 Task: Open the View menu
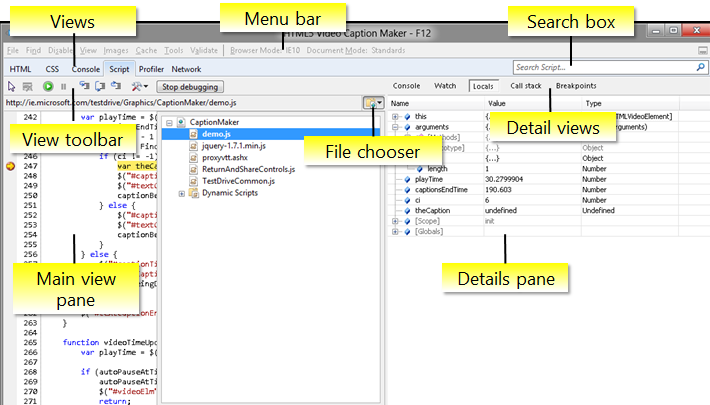click(88, 50)
